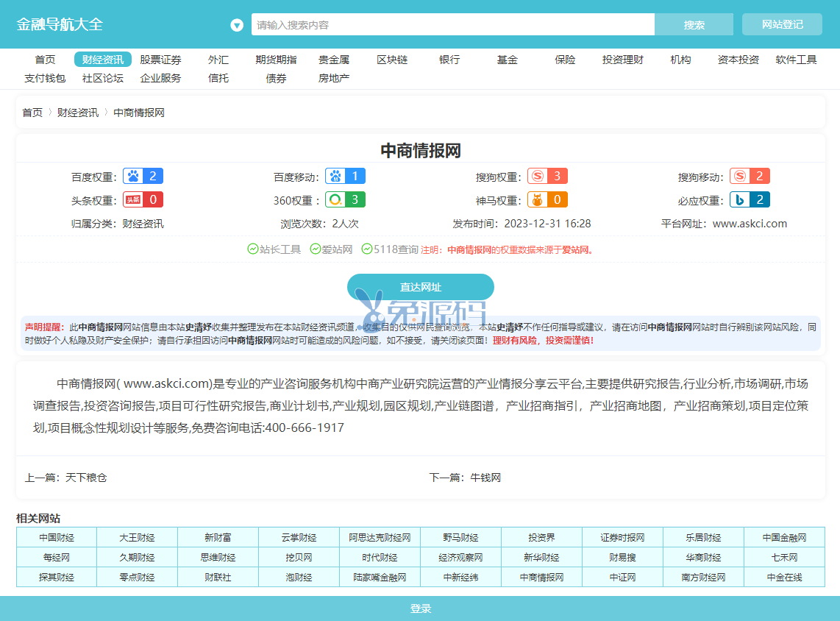Screen dimensions: 840x621
Task: Open 站长工具 lookup link
Action: pyautogui.click(x=274, y=249)
